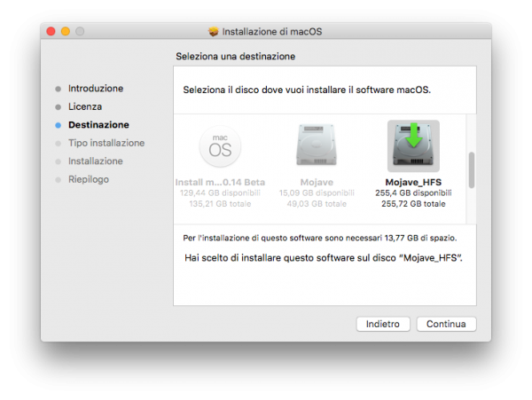Viewport: 532px width, 400px height.
Task: Click the '129,44 GB disponibili' text
Action: click(x=220, y=193)
